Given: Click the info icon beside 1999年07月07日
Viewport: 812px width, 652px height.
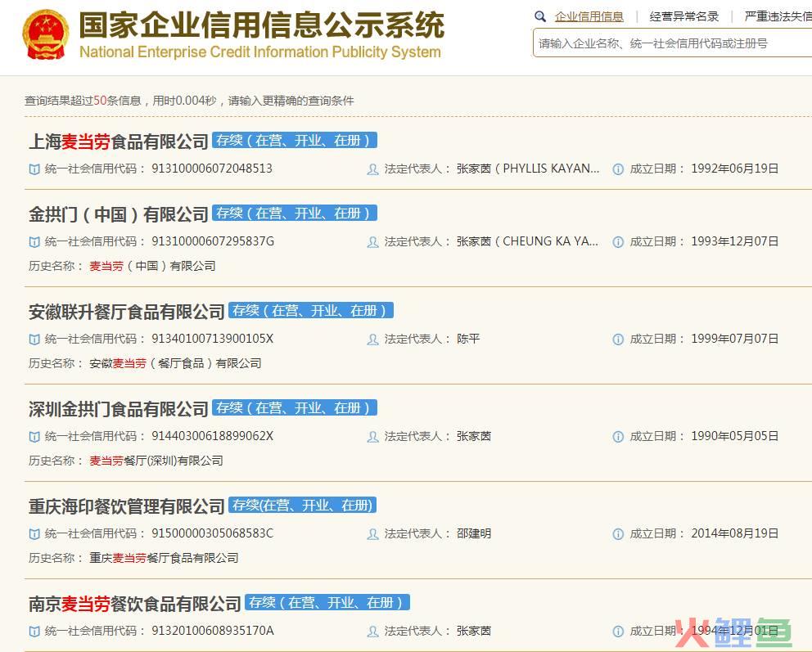Looking at the screenshot, I should 618,339.
